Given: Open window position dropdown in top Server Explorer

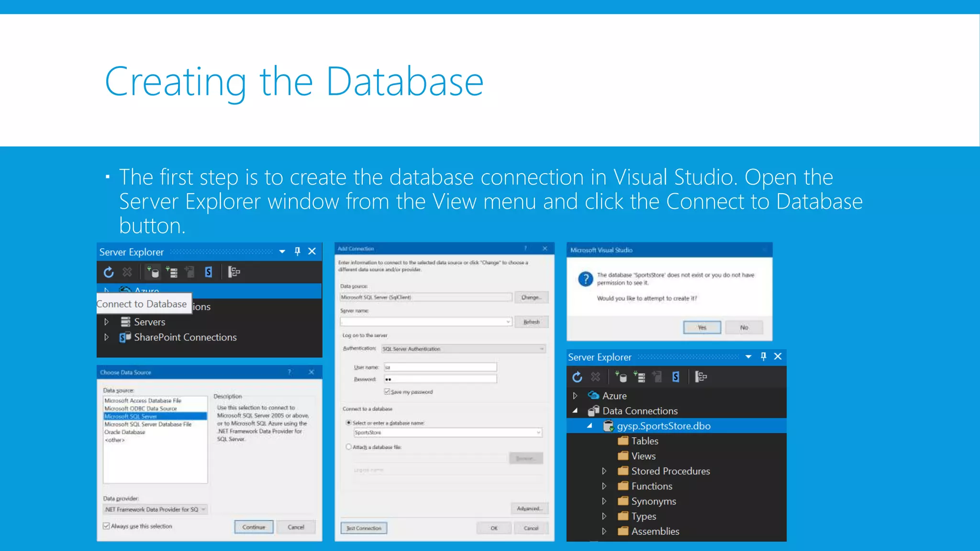Looking at the screenshot, I should click(x=282, y=252).
